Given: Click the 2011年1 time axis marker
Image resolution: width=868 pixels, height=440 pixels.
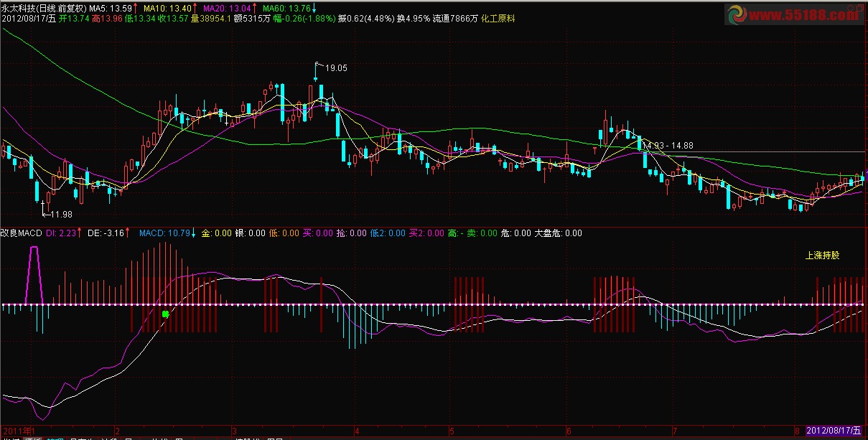Looking at the screenshot, I should click(18, 430).
